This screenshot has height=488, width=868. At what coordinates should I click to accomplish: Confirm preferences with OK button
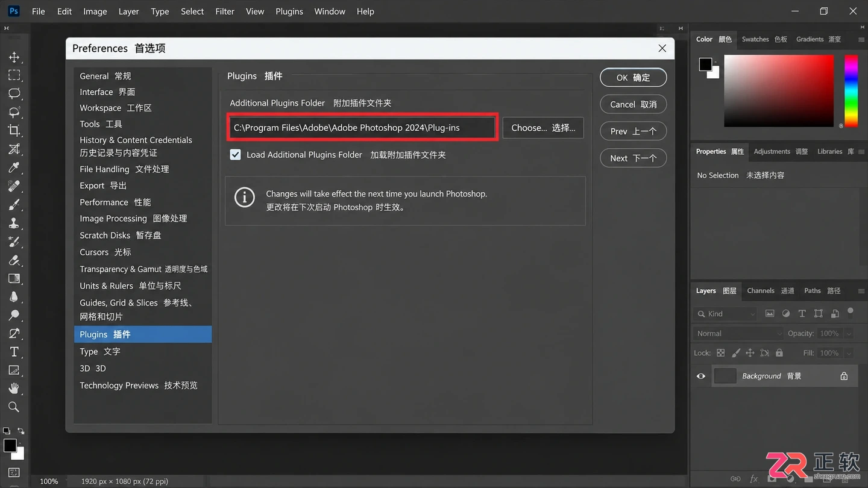(633, 78)
